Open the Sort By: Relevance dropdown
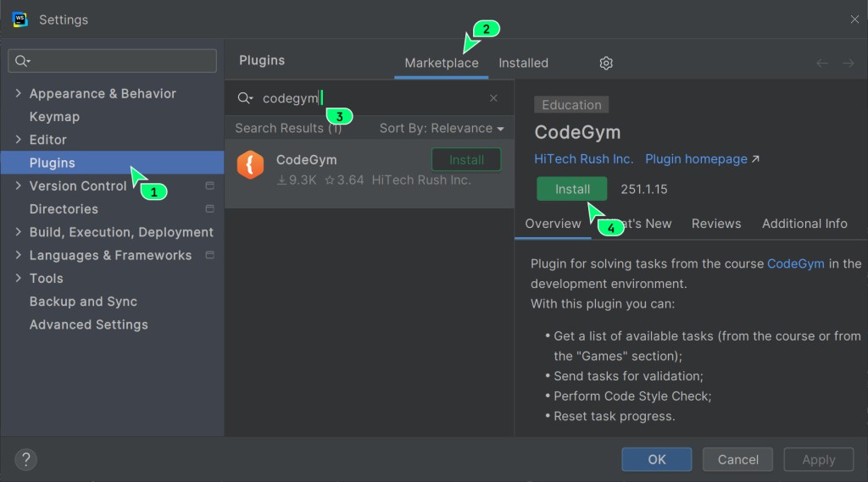The height and width of the screenshot is (482, 868). tap(441, 128)
